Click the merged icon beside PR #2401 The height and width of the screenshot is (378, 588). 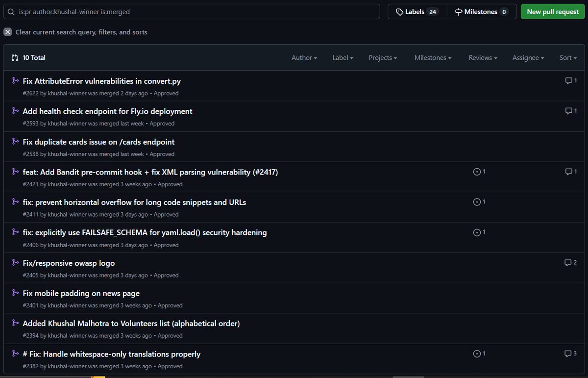[x=15, y=293]
